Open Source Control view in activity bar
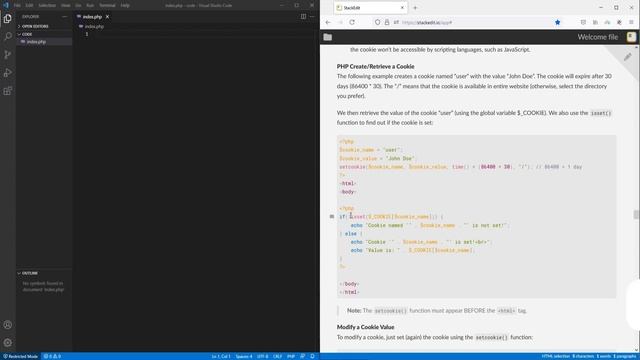Screen dimensions: 640x360 7,55
